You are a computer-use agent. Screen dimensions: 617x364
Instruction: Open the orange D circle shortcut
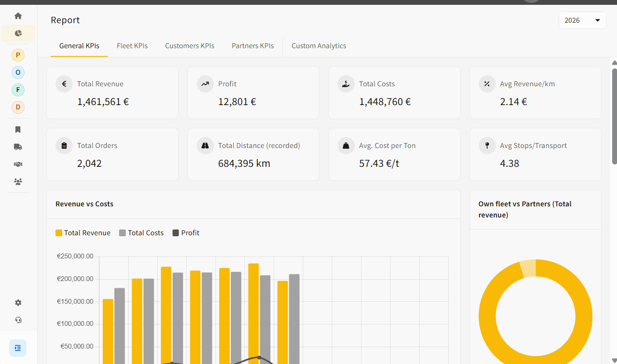pos(18,107)
